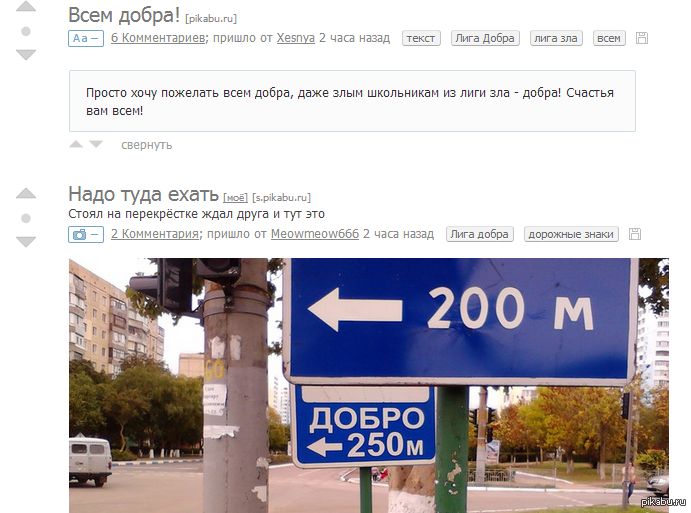Select the 'лига зла' tag
Image resolution: width=691 pixels, height=513 pixels.
(x=556, y=38)
